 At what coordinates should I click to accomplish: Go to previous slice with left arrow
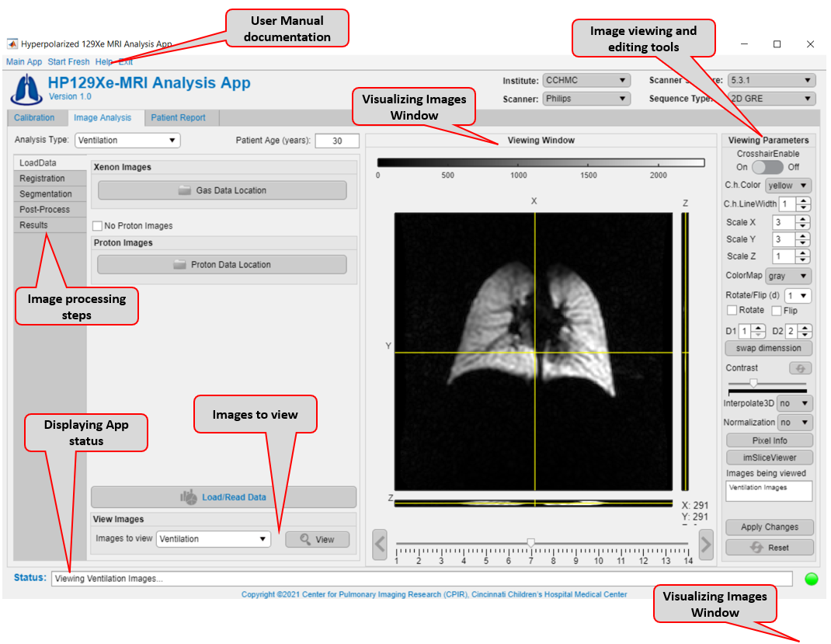pos(380,545)
